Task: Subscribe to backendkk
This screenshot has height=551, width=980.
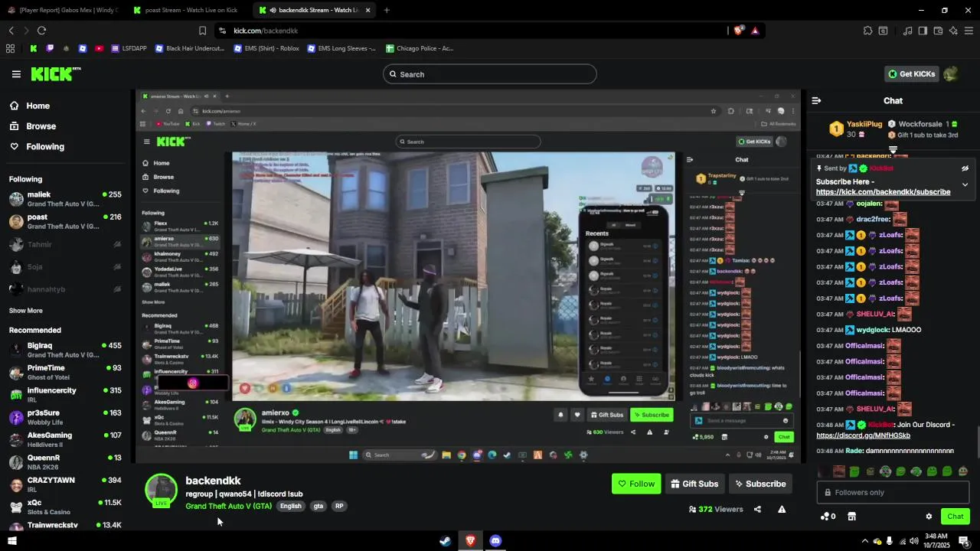Action: (x=759, y=484)
